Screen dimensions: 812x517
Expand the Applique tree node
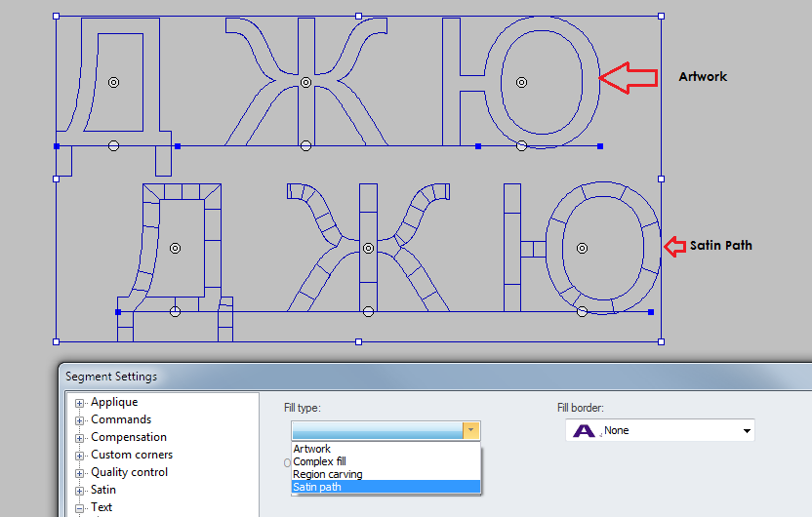80,403
